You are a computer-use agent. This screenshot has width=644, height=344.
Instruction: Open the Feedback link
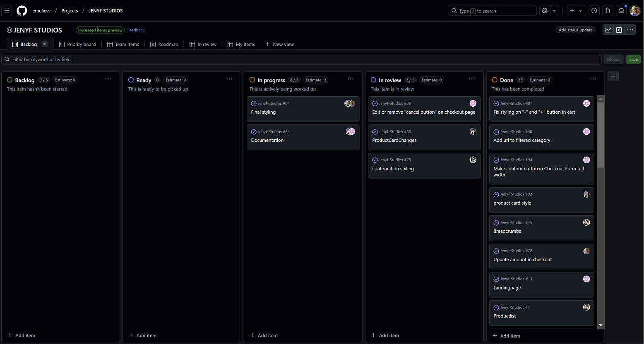pyautogui.click(x=136, y=30)
